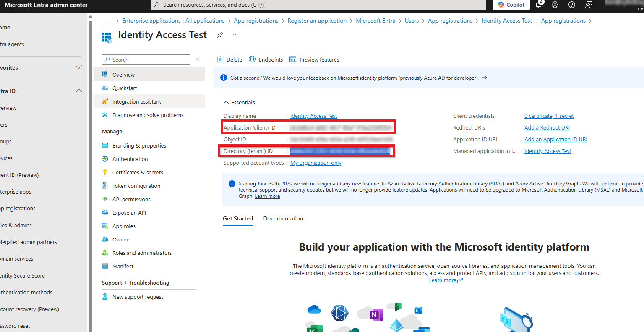Open Password reset in left navigation
Image resolution: width=644 pixels, height=332 pixels.
coord(15,326)
